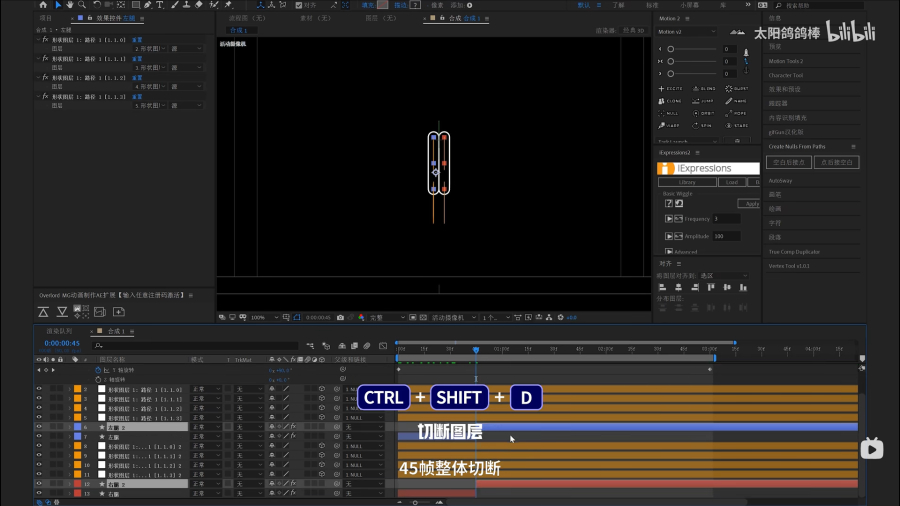Select the Pen tool
This screenshot has height=506, width=900.
(x=148, y=5)
